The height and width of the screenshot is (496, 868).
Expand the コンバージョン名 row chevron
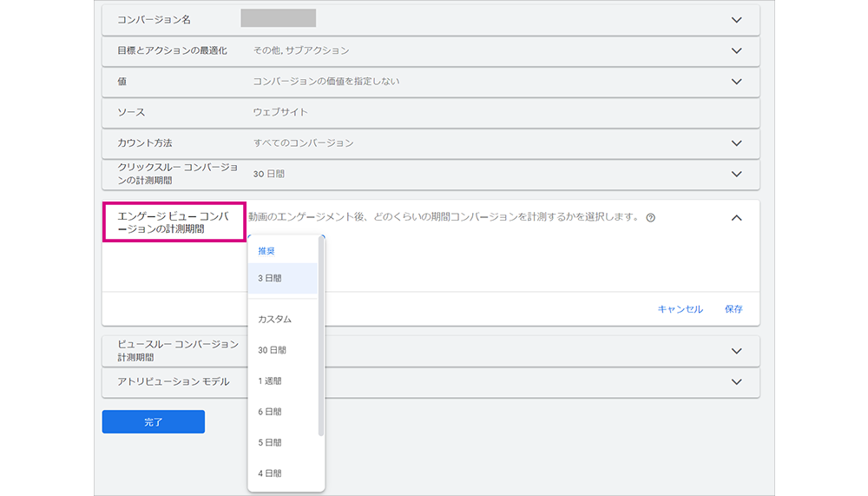tap(736, 20)
